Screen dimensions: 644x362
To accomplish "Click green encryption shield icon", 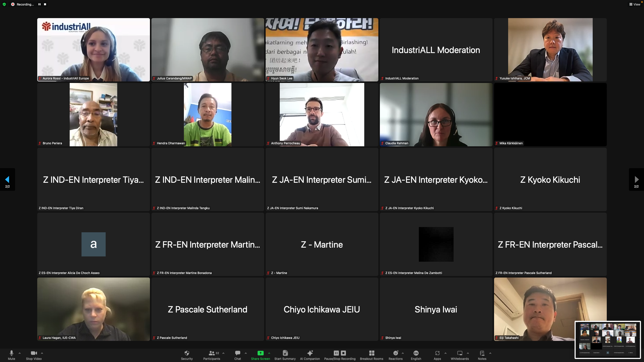I will pos(4,4).
